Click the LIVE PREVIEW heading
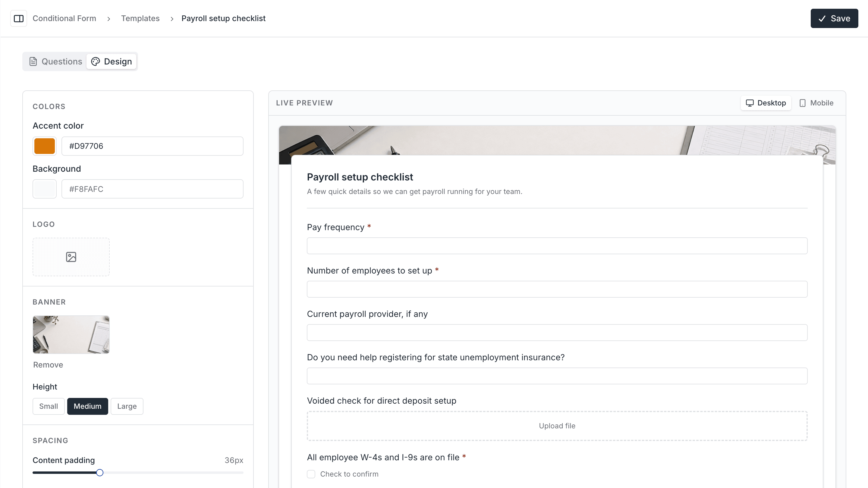Image resolution: width=868 pixels, height=488 pixels. pyautogui.click(x=304, y=103)
